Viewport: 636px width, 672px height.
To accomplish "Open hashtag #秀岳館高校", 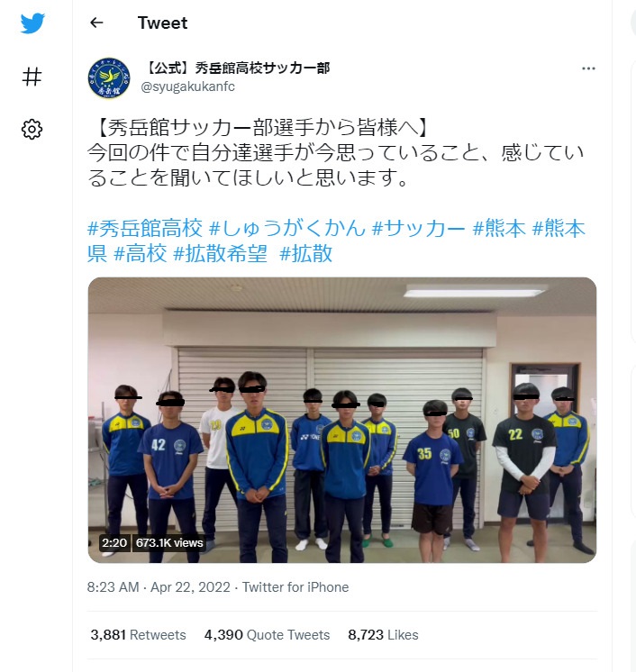I will point(145,228).
